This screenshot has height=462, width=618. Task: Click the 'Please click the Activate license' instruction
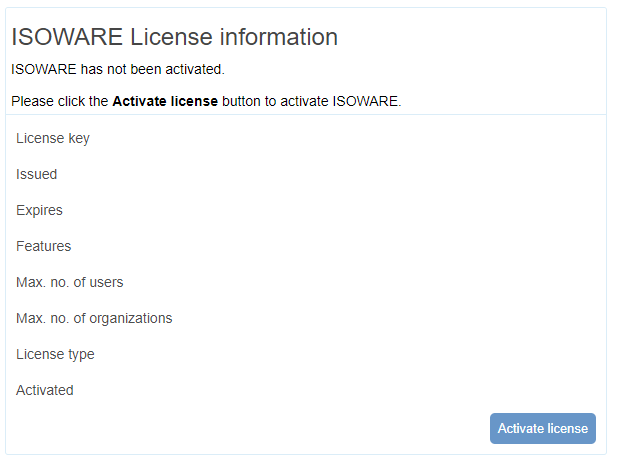click(206, 101)
